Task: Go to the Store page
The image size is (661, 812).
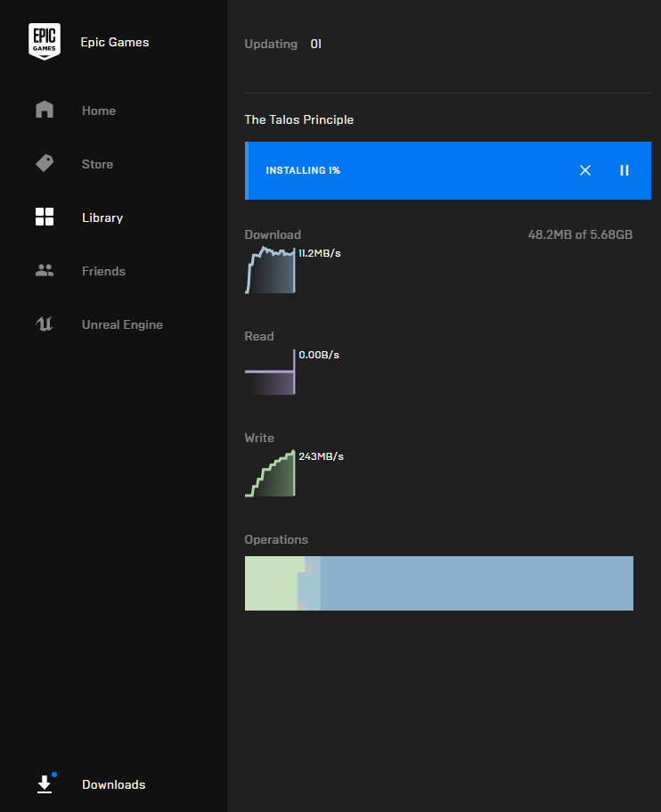Action: [x=97, y=164]
